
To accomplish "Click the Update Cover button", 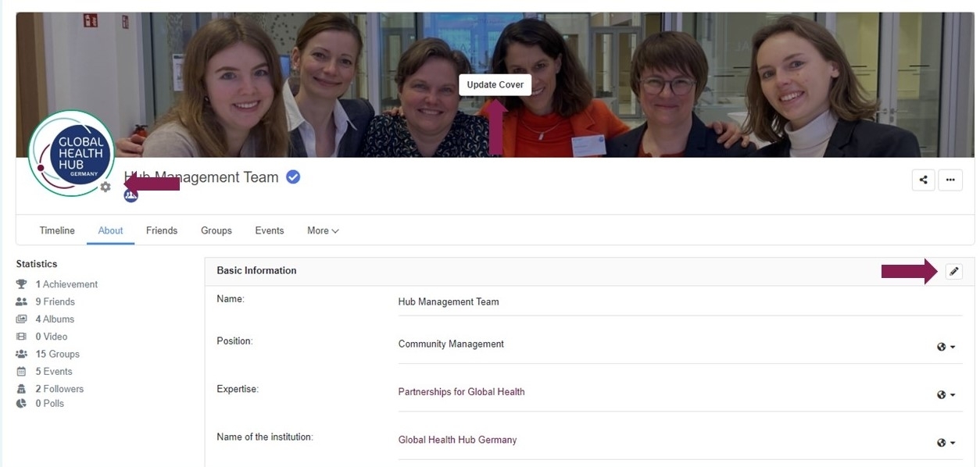I will pyautogui.click(x=495, y=84).
